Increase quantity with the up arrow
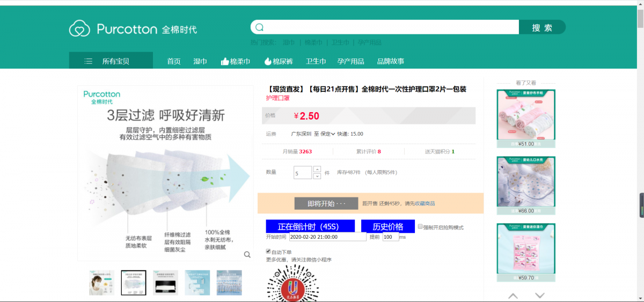This screenshot has height=302, width=644. pyautogui.click(x=317, y=169)
